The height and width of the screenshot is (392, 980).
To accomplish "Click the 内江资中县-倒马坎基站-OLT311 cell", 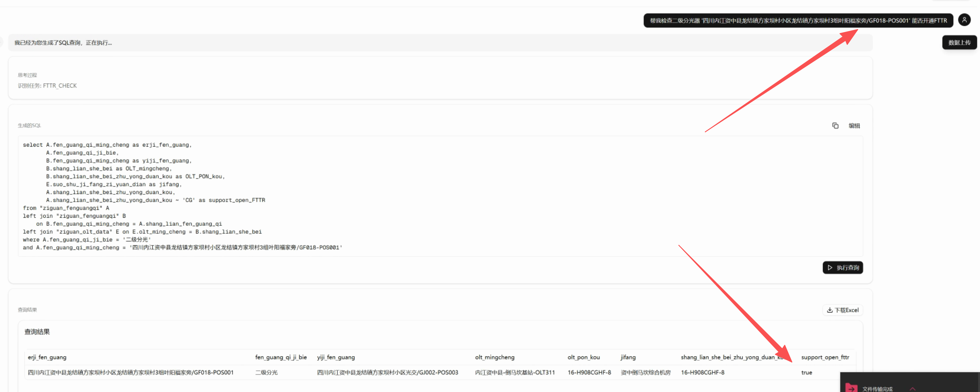I will tap(515, 372).
